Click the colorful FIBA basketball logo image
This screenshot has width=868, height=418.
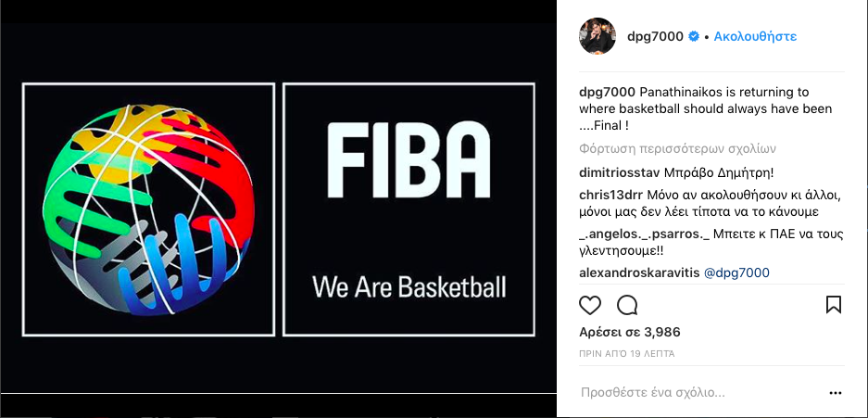click(148, 209)
